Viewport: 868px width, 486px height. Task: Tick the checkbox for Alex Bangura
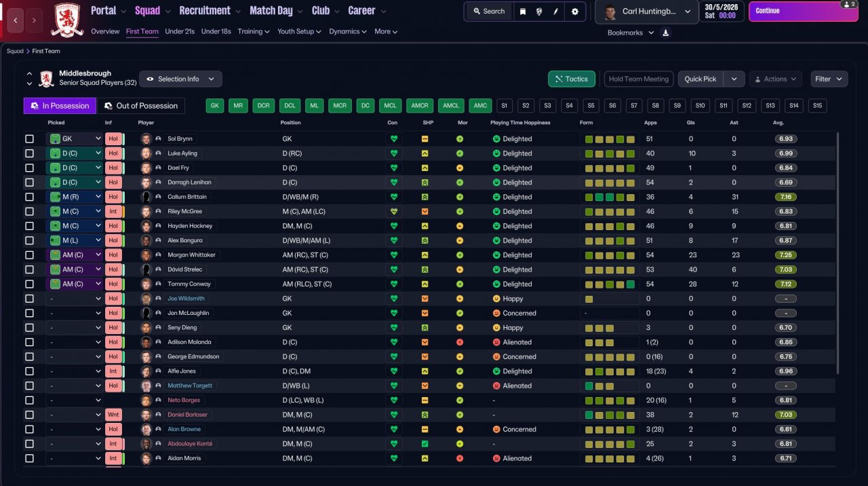point(29,240)
